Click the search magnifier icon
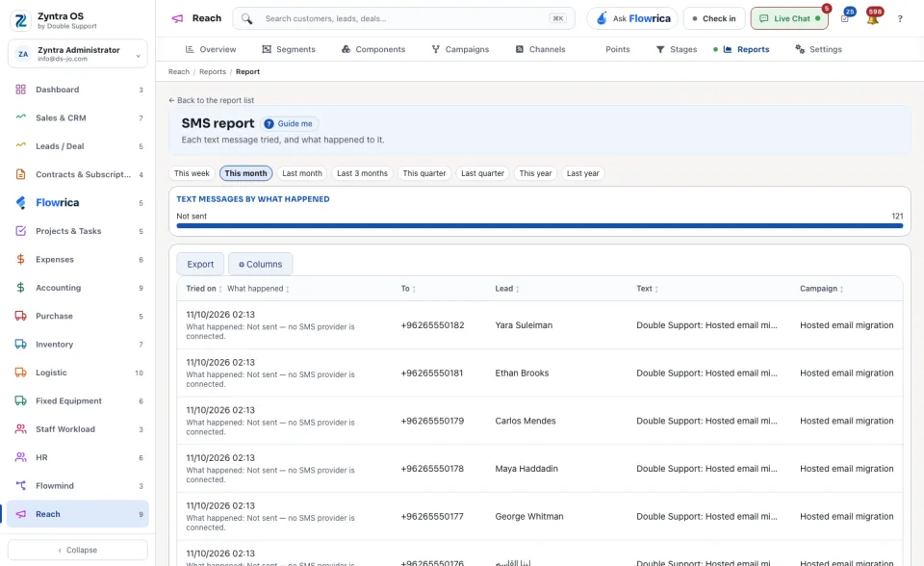Image resolution: width=924 pixels, height=566 pixels. [x=247, y=19]
